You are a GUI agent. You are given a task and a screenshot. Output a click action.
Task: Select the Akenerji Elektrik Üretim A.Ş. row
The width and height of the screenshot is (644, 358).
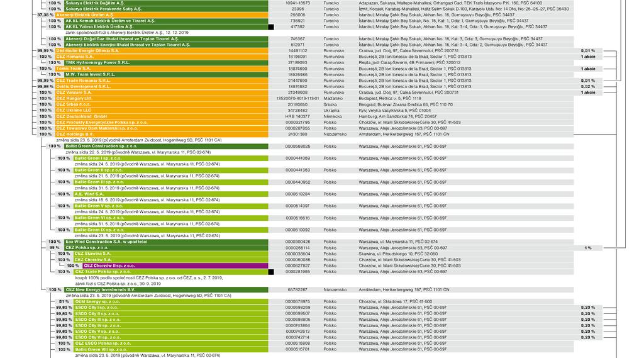pos(162,15)
